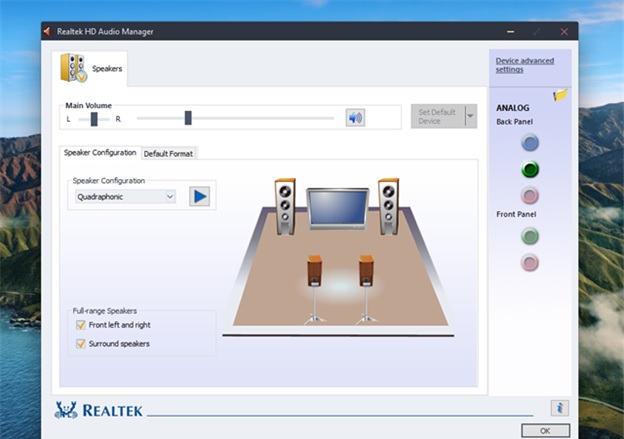
Task: Click the ANALOG heading text
Action: (x=513, y=108)
